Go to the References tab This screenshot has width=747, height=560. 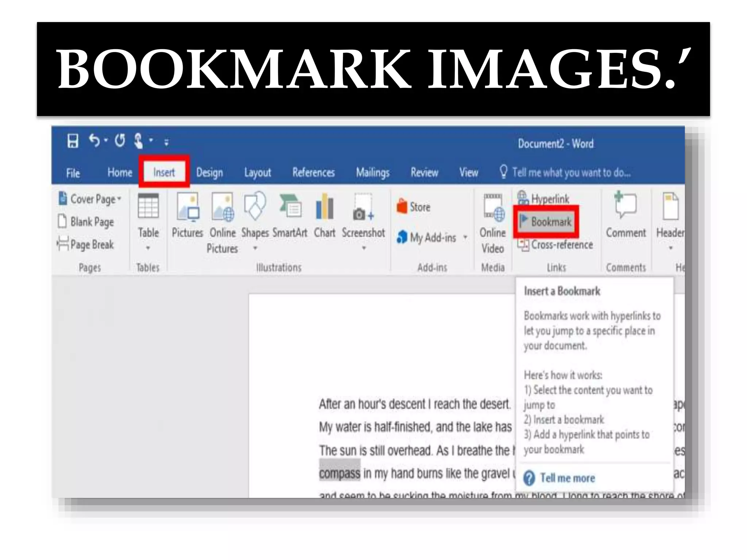(x=313, y=172)
